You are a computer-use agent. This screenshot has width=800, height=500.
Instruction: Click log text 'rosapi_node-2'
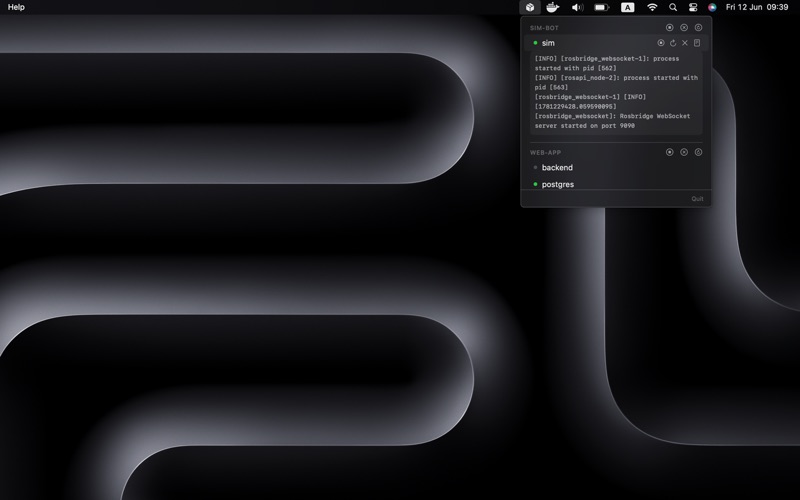(589, 78)
